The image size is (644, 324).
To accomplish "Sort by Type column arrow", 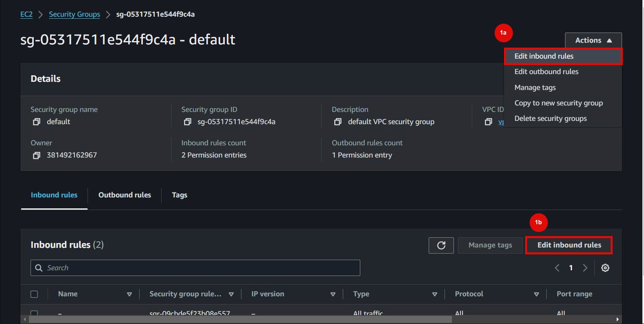I will (435, 294).
